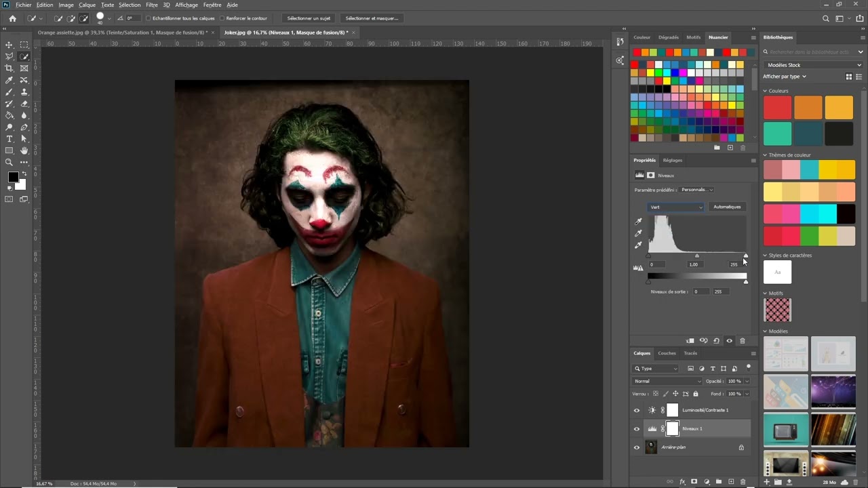Open the Afficher par type dropdown
The width and height of the screenshot is (868, 488).
coord(785,77)
